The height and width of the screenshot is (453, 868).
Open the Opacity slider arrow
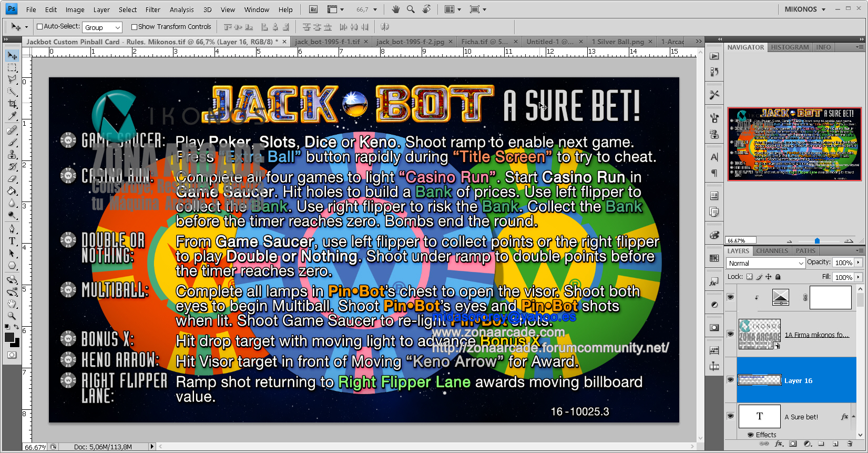859,262
